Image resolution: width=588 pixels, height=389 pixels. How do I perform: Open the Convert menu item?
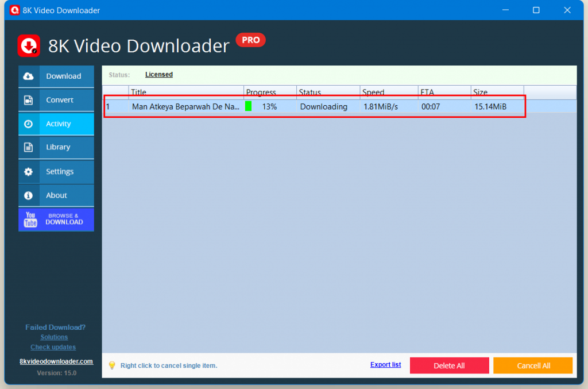click(56, 100)
